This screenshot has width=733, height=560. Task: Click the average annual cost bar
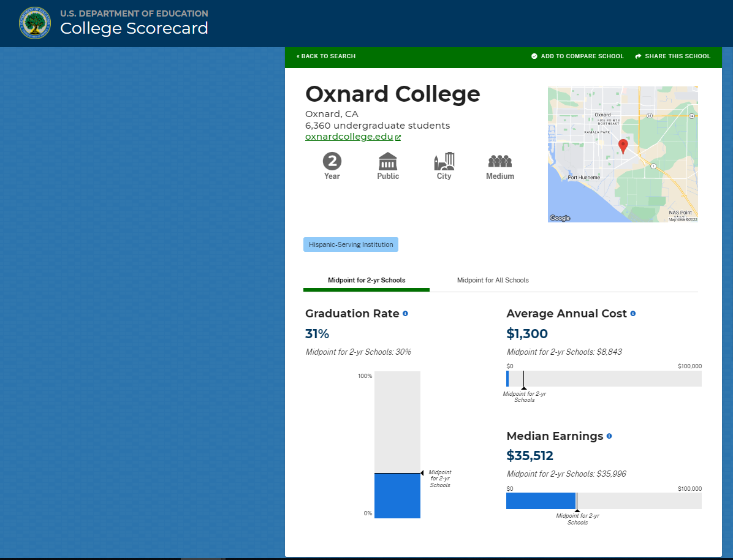tap(604, 379)
